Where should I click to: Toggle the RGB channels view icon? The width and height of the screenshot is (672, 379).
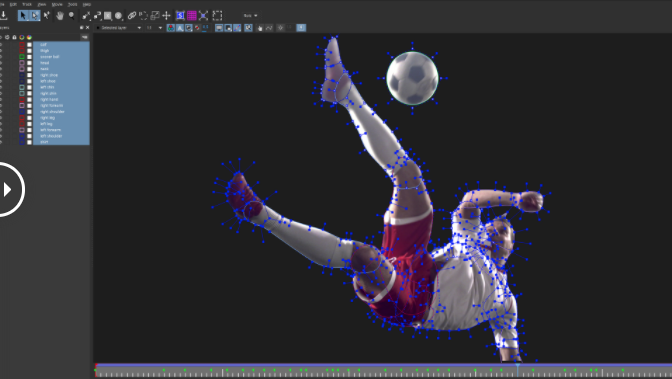[171, 28]
